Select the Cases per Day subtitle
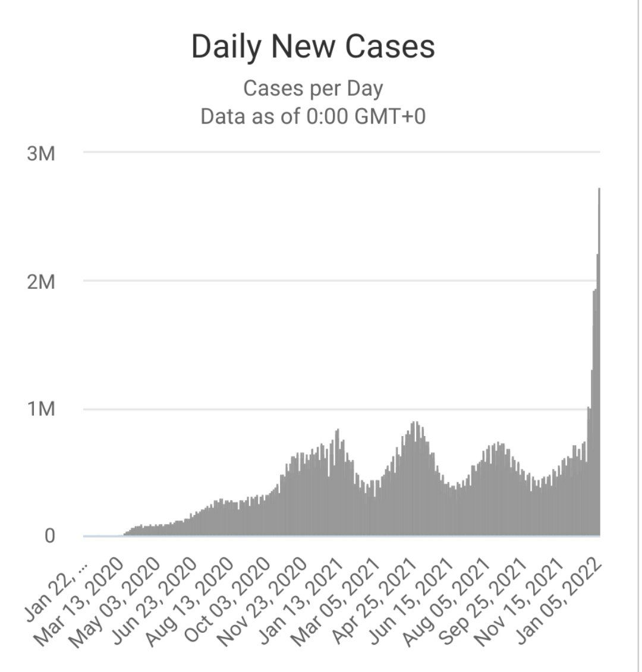The image size is (642, 672). tap(313, 89)
